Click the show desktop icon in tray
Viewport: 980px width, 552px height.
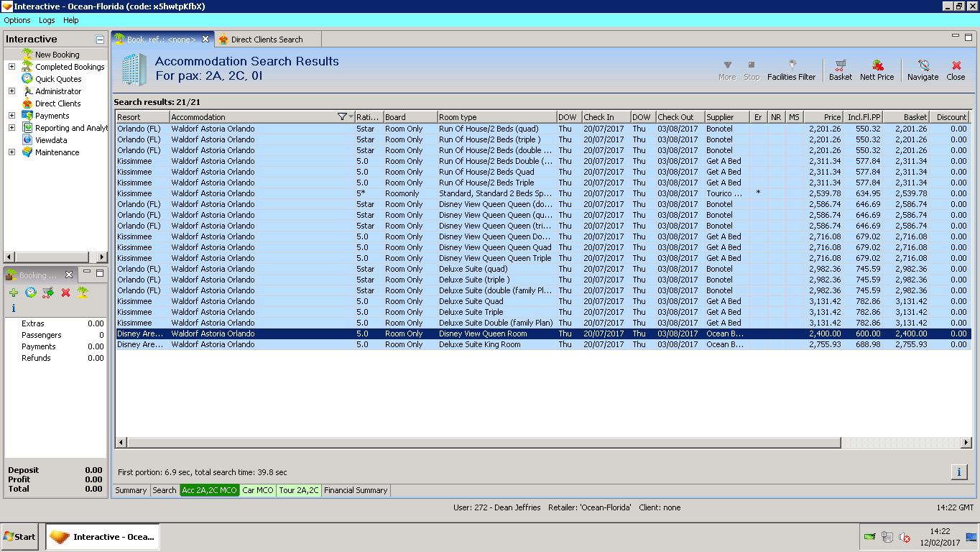tap(971, 537)
